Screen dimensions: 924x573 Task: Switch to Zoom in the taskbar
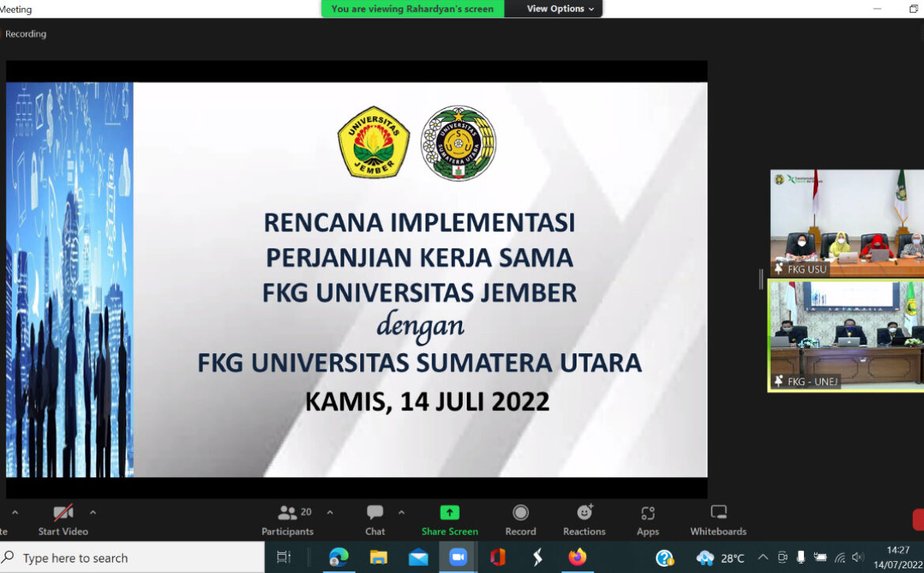click(x=458, y=557)
